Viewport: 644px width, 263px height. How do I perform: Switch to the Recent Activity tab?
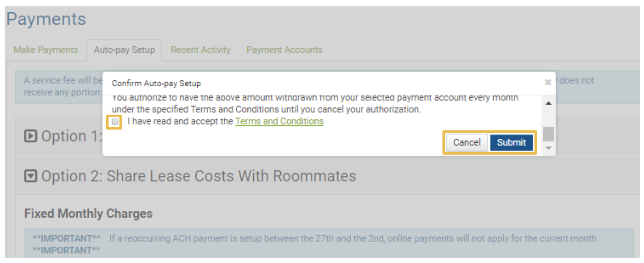coord(200,50)
